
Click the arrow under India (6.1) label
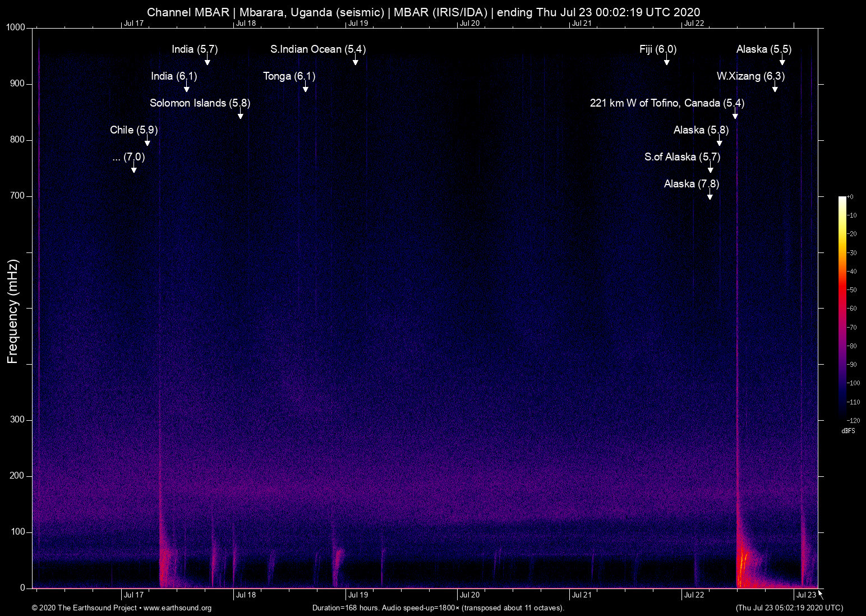(x=186, y=88)
